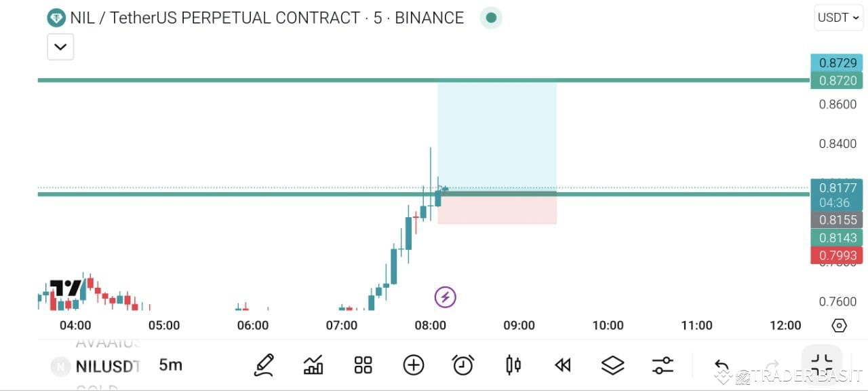Open the candlestick chart type icon
This screenshot has height=391, width=868.
coord(513,365)
